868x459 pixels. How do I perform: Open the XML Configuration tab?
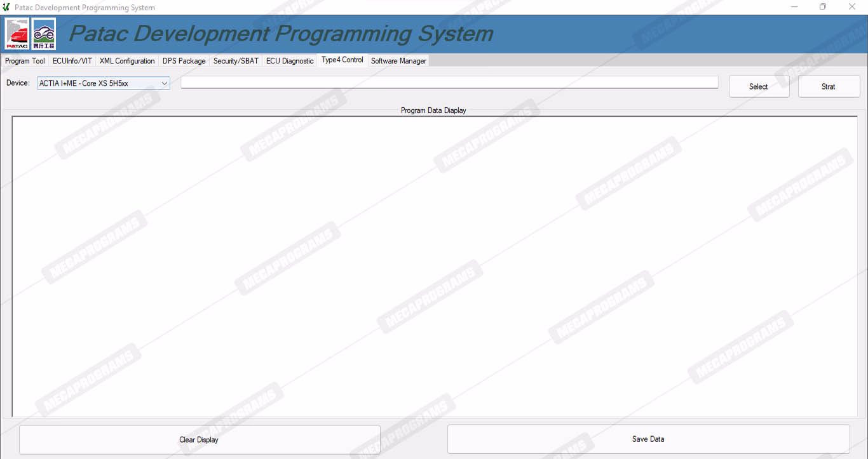point(127,61)
